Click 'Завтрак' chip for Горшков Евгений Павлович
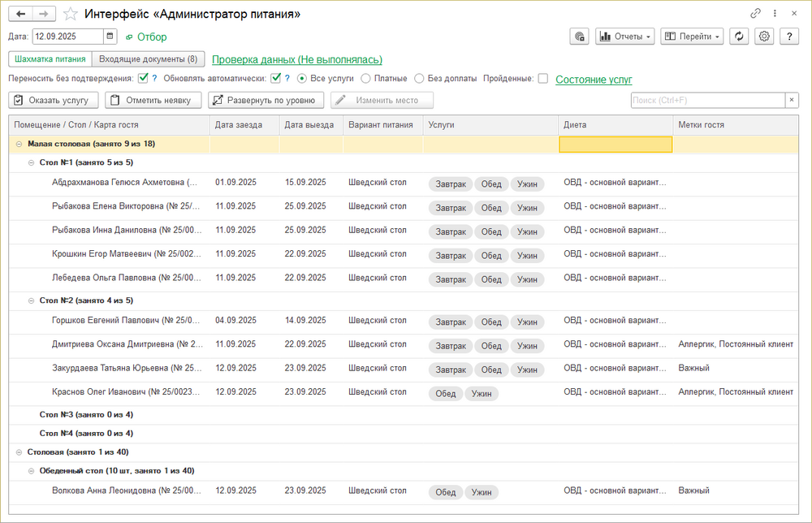This screenshot has width=812, height=523. coord(451,322)
